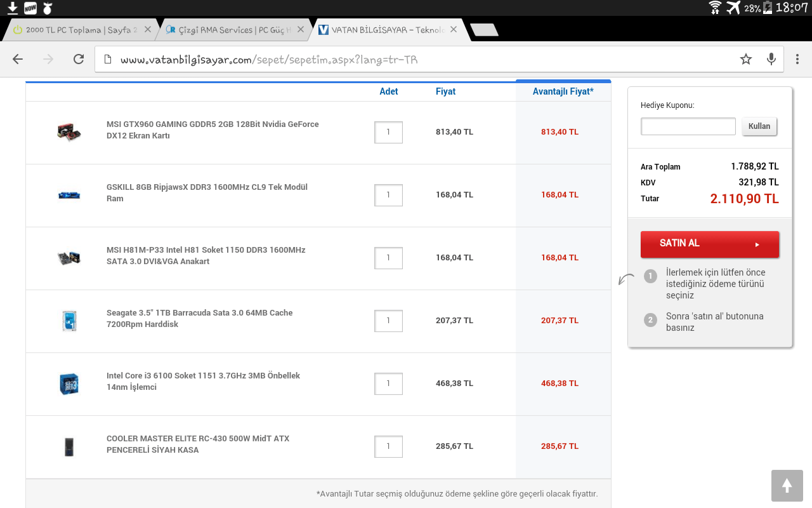The width and height of the screenshot is (812, 508).
Task: Click the red SATIN AL purchase button
Action: click(710, 244)
